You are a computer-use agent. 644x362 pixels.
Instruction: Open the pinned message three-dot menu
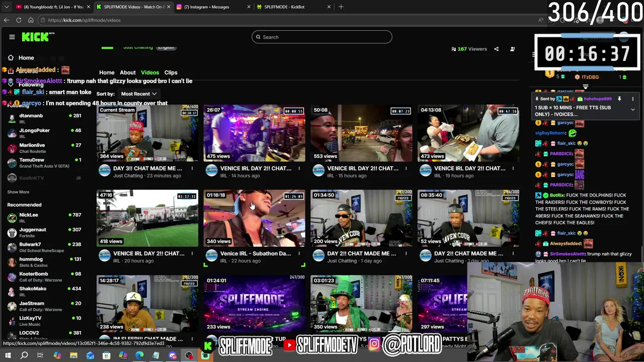[x=633, y=99]
